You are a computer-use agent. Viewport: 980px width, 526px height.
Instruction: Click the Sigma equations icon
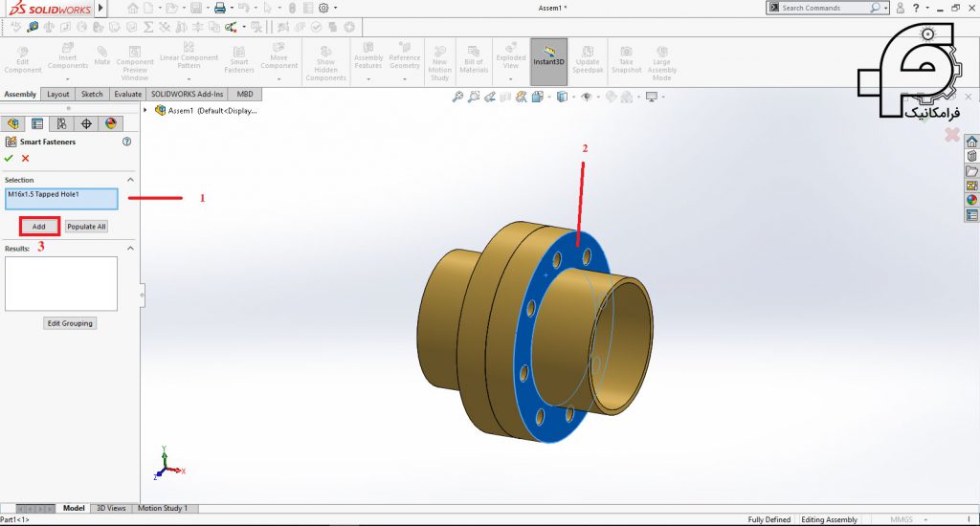coord(148,27)
